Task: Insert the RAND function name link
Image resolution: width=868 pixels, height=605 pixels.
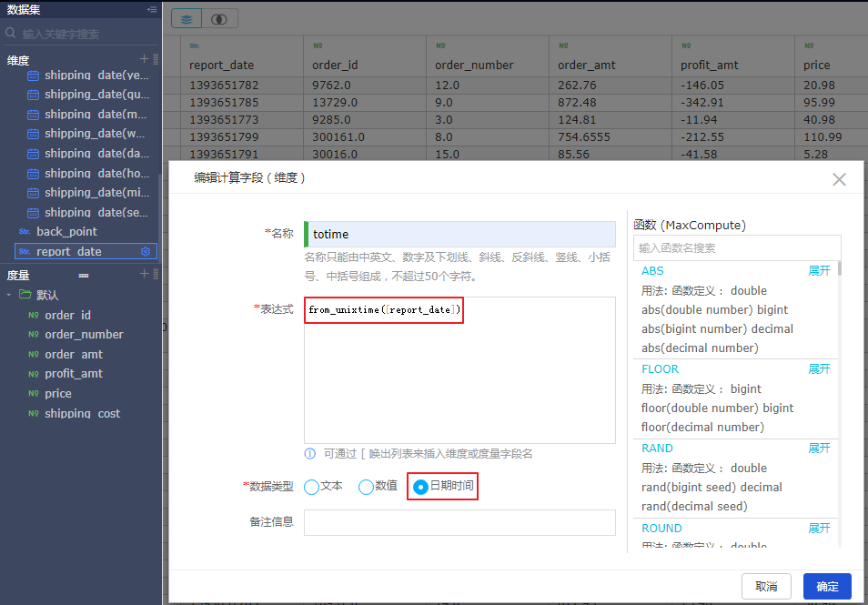Action: click(657, 448)
